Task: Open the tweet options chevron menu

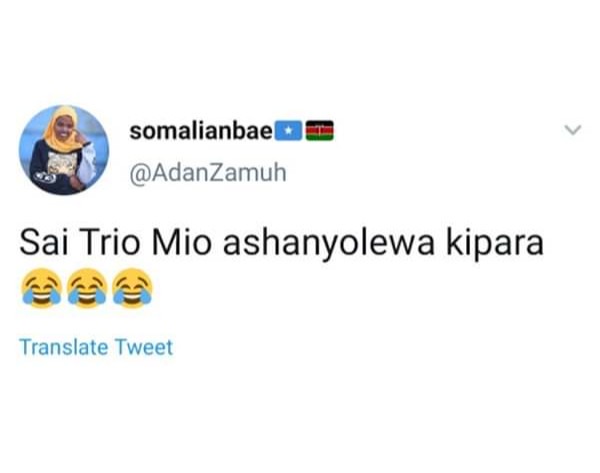Action: [x=573, y=130]
